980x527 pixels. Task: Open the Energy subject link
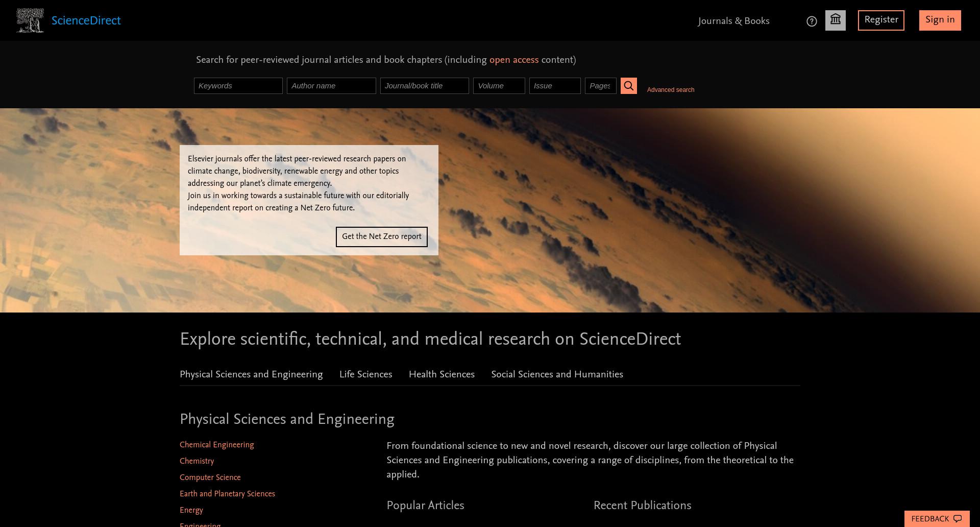pyautogui.click(x=191, y=511)
